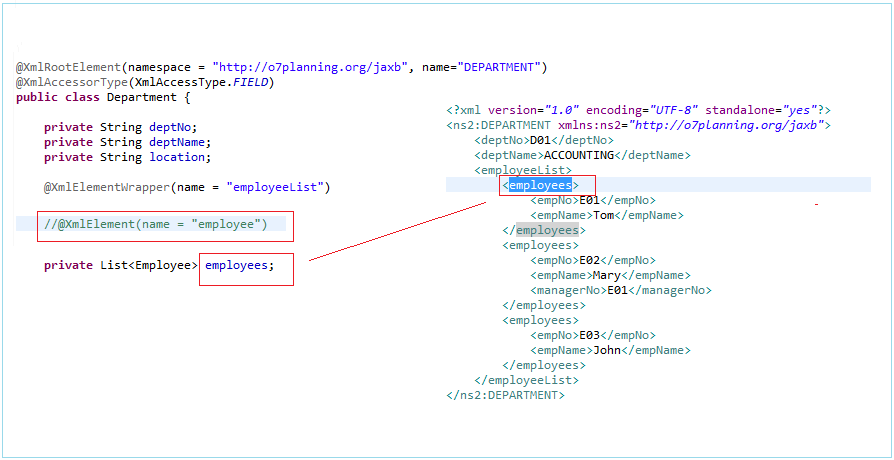Select the xmlns:ns2 namespace URL value
The image size is (894, 460).
724,125
